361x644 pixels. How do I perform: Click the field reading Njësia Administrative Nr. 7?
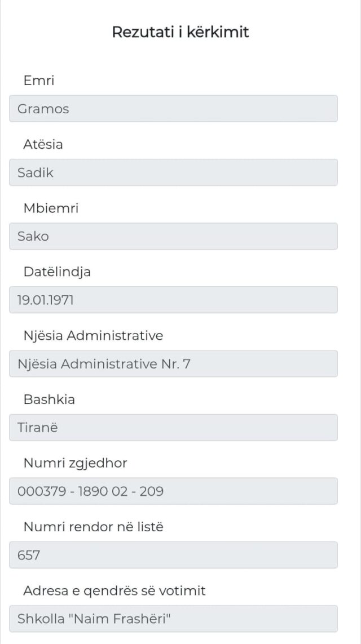point(173,364)
